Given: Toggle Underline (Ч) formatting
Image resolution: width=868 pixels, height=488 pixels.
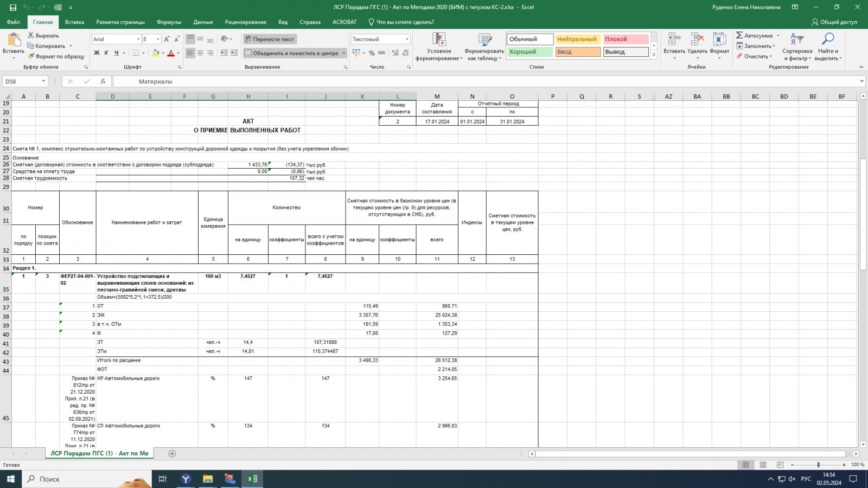Looking at the screenshot, I should point(116,53).
